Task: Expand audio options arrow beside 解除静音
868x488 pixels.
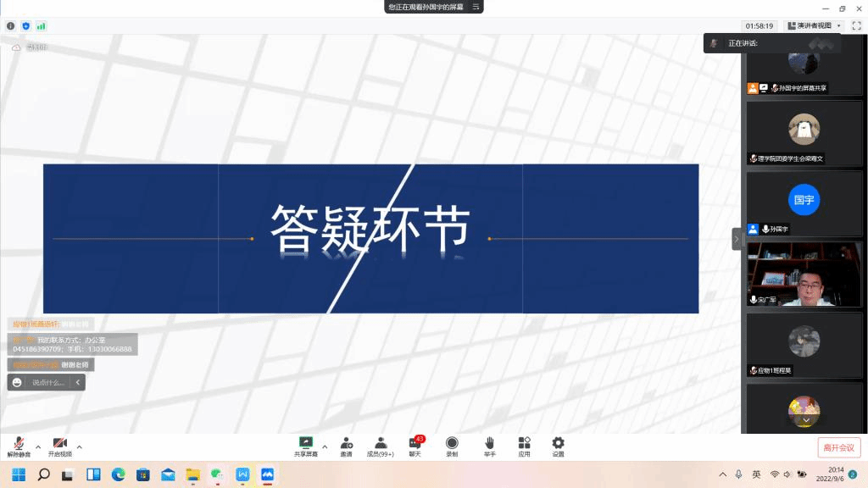Action: [x=37, y=446]
